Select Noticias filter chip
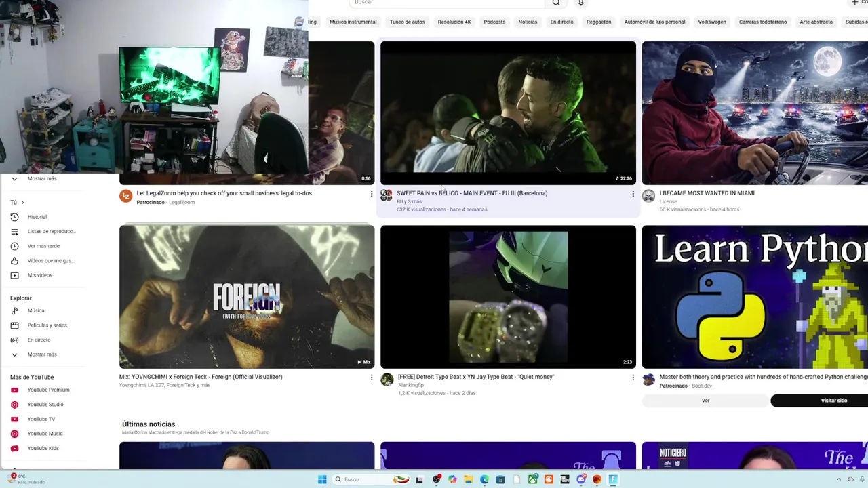The image size is (868, 488). [x=528, y=22]
